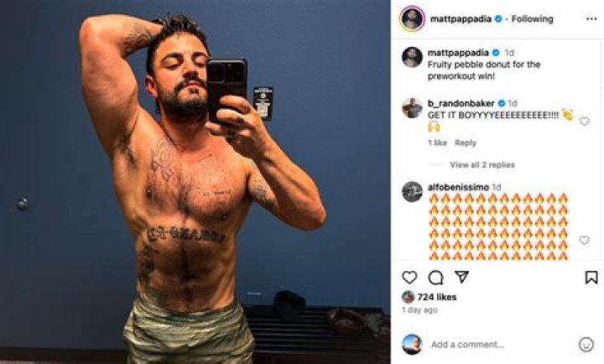Click b_randonbaker's profile avatar

pos(412,108)
